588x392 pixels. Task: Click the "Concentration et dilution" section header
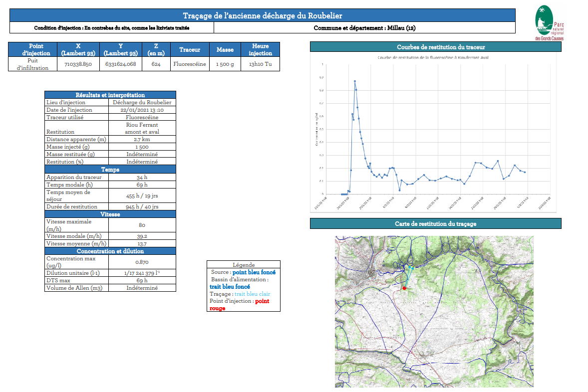pyautogui.click(x=110, y=251)
